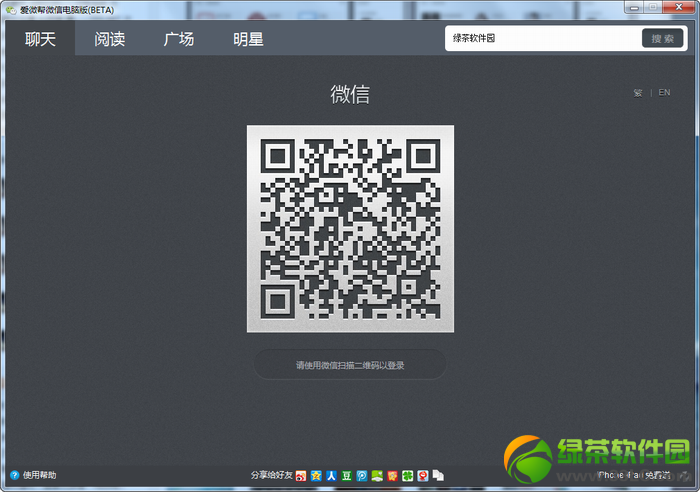Screen dimensions: 700x497
Task: Click the 搜索 search button
Action: point(662,38)
